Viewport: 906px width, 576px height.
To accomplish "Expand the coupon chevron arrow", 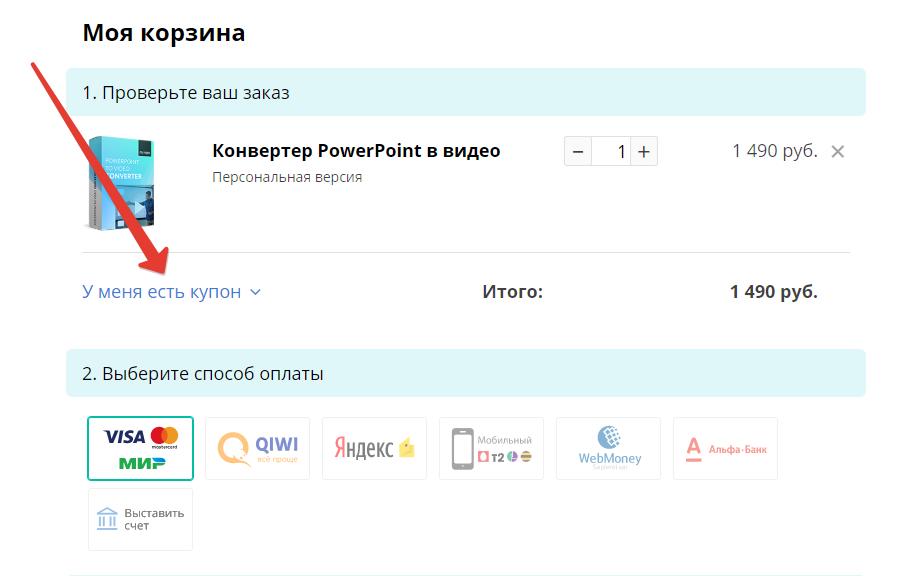I will [x=255, y=292].
